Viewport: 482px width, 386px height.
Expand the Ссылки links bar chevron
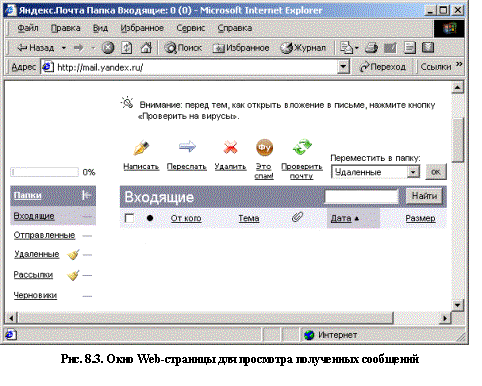[x=460, y=64]
